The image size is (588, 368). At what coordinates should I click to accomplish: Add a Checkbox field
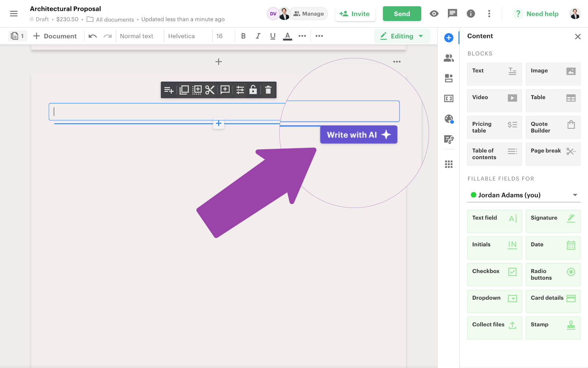click(x=494, y=275)
